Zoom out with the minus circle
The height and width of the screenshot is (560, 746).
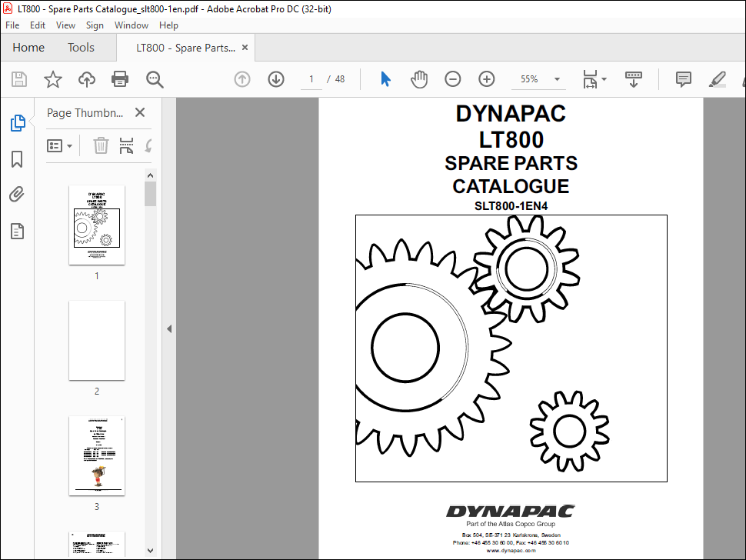[x=452, y=79]
